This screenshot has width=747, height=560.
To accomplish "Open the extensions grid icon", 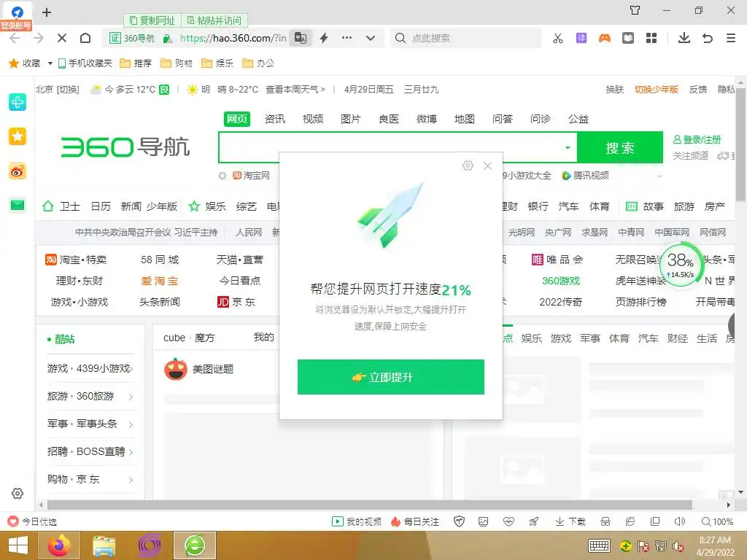I will [x=651, y=38].
